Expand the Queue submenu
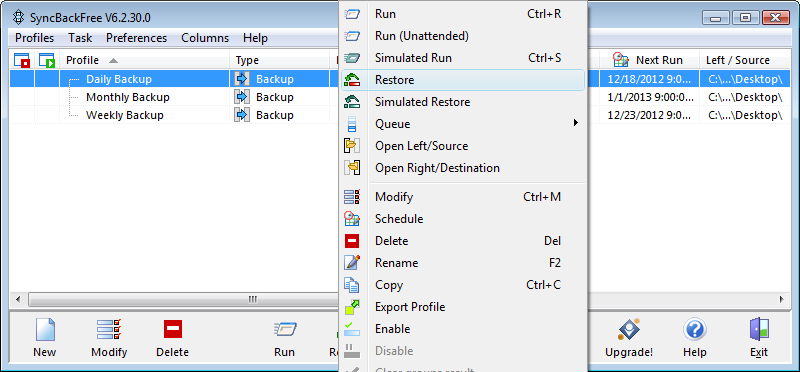Viewport: 800px width, 372px height. (x=463, y=124)
